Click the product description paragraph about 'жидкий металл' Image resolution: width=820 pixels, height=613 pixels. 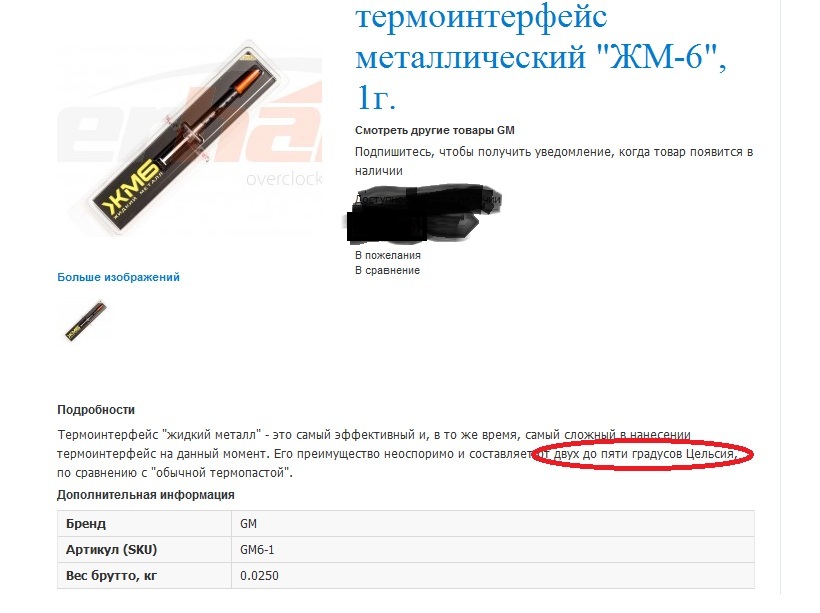397,453
